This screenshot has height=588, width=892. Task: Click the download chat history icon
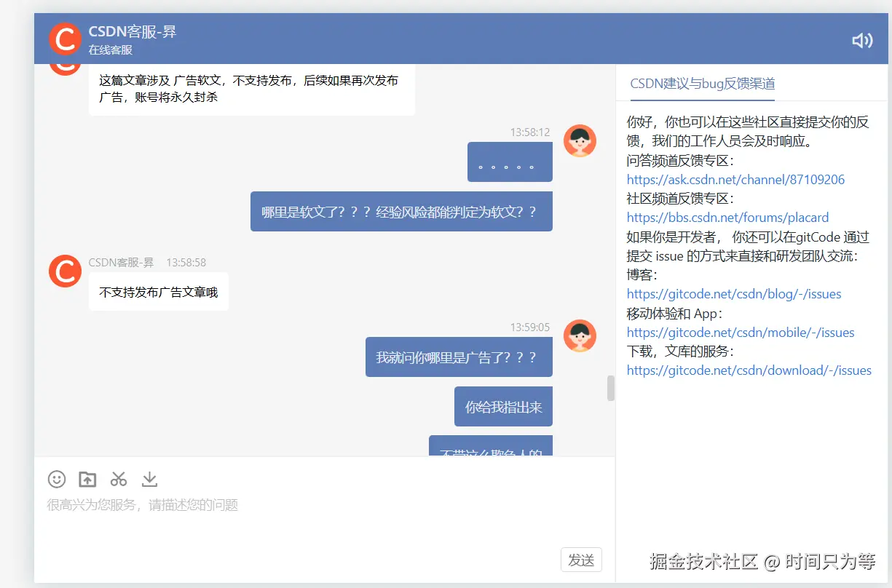(x=149, y=479)
